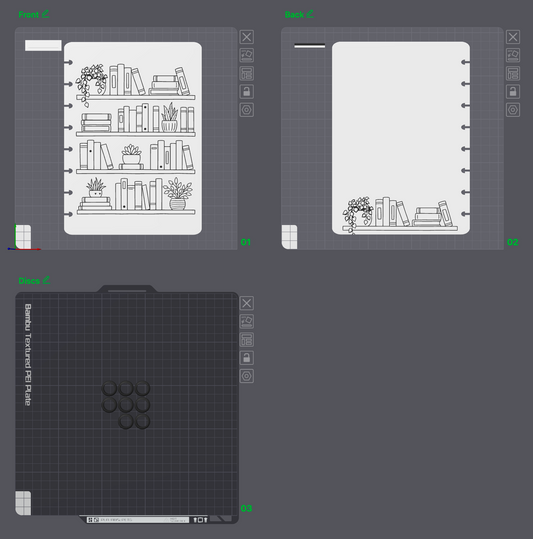Open plate settings for the Discs plate

tap(246, 376)
